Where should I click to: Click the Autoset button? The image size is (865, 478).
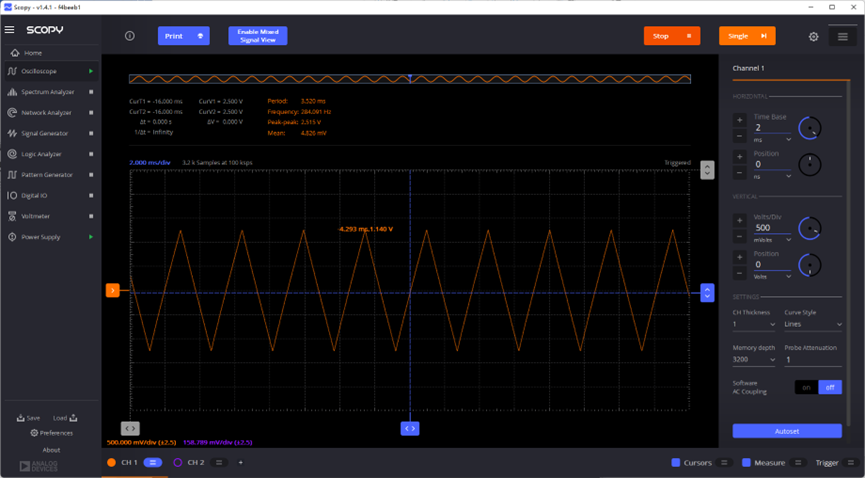(x=787, y=431)
